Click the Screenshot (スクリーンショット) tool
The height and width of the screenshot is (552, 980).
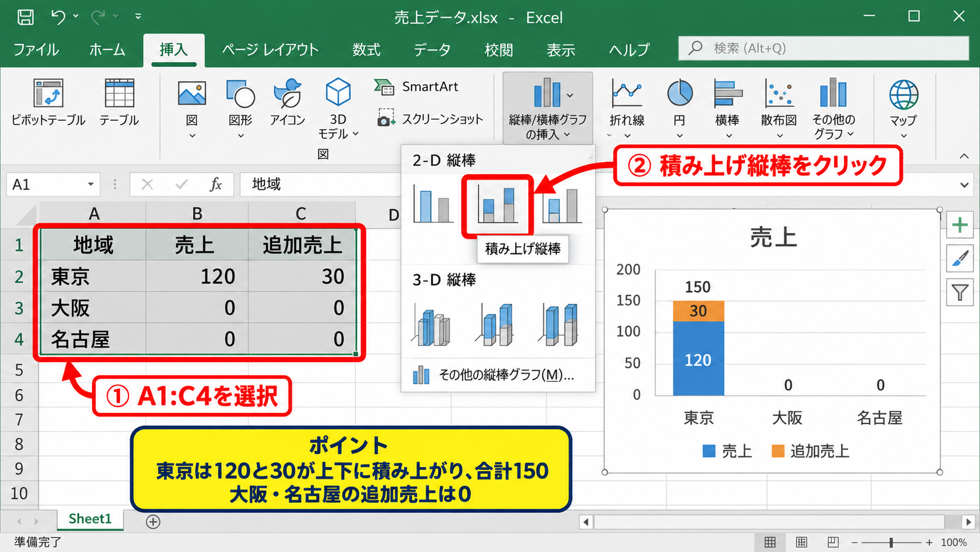pyautogui.click(x=431, y=118)
